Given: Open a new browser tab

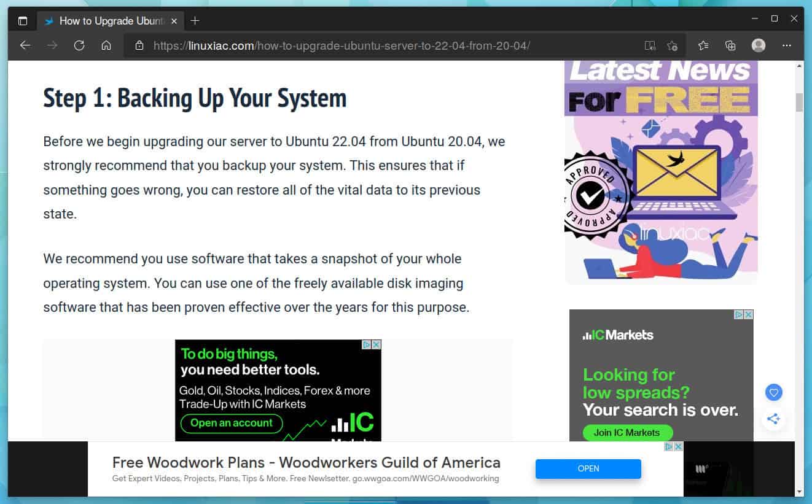Looking at the screenshot, I should point(195,21).
